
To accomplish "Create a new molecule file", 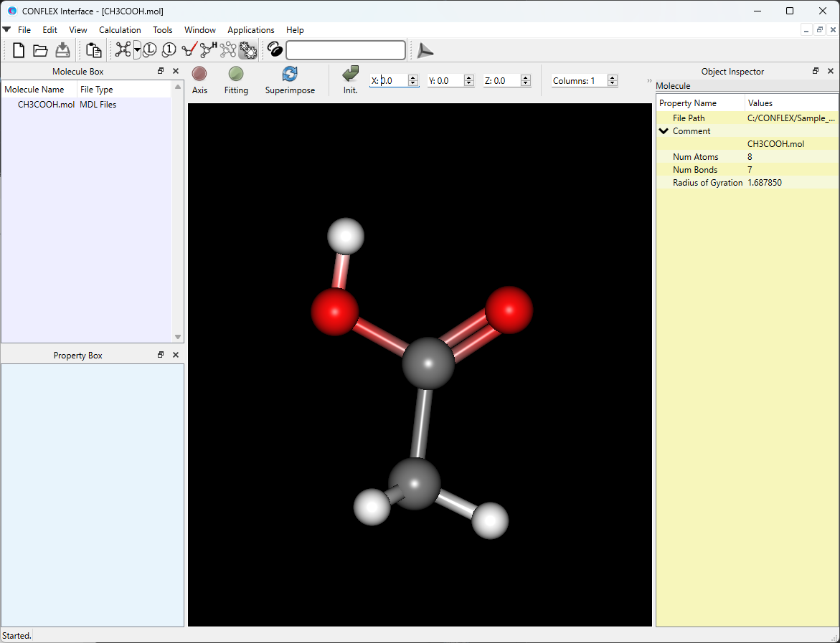I will click(18, 50).
